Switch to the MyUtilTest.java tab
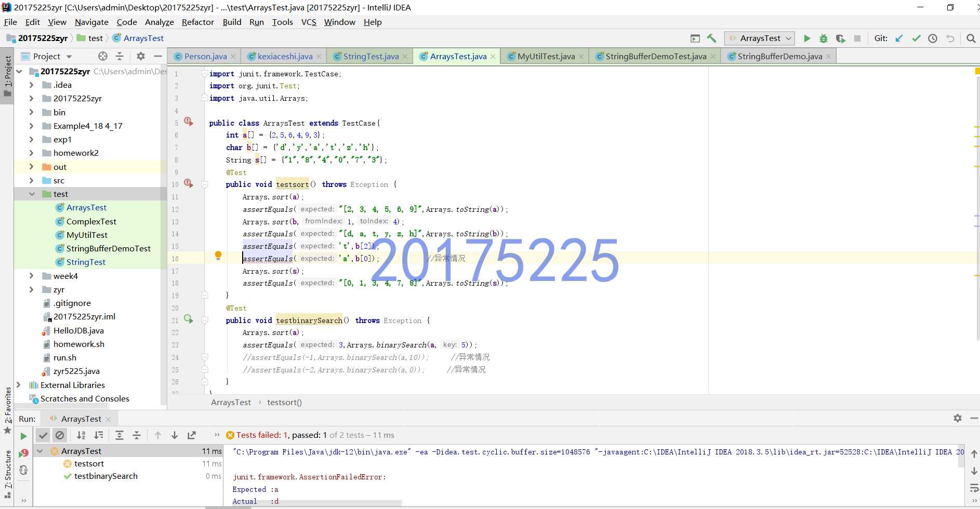Screen dimensions: 980x509 (546, 56)
